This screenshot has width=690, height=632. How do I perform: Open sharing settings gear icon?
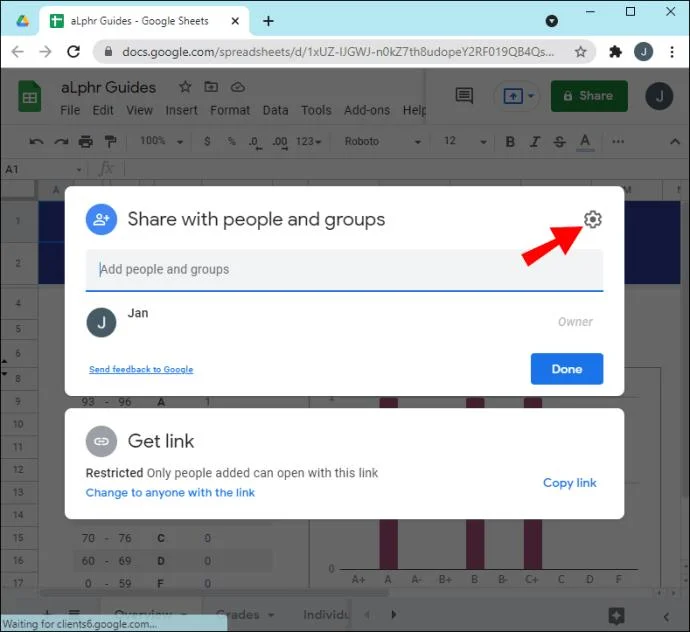592,219
